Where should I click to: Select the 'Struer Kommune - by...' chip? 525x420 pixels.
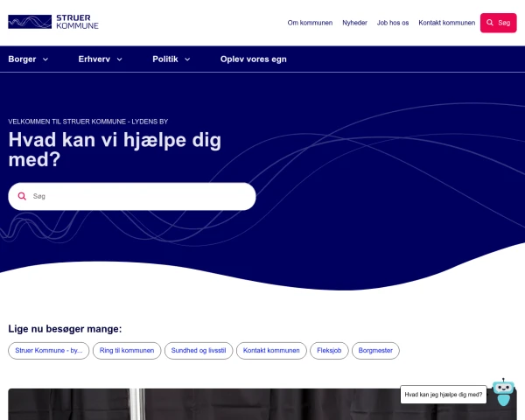click(49, 351)
